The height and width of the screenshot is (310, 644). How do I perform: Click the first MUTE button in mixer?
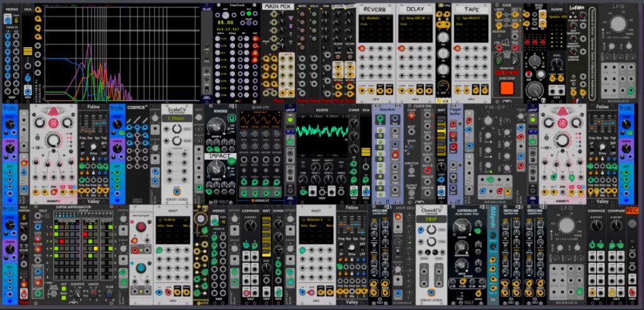coord(303,14)
